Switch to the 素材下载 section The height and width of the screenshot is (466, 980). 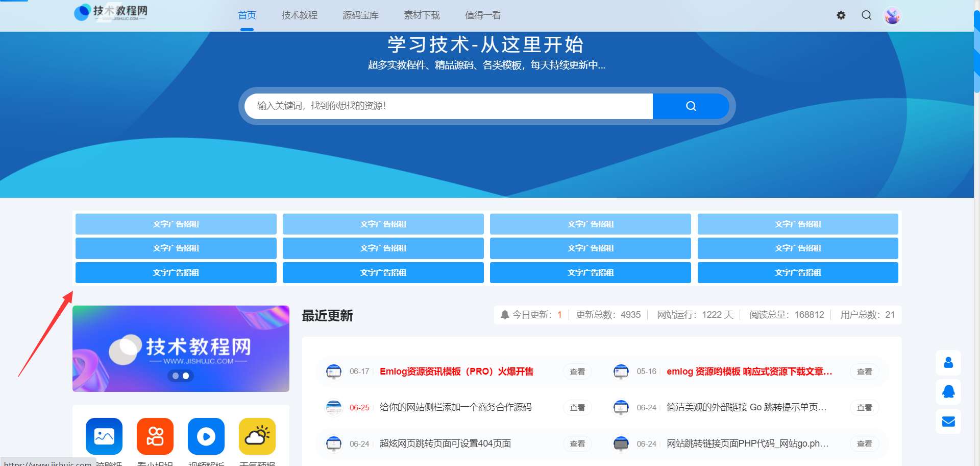(422, 15)
